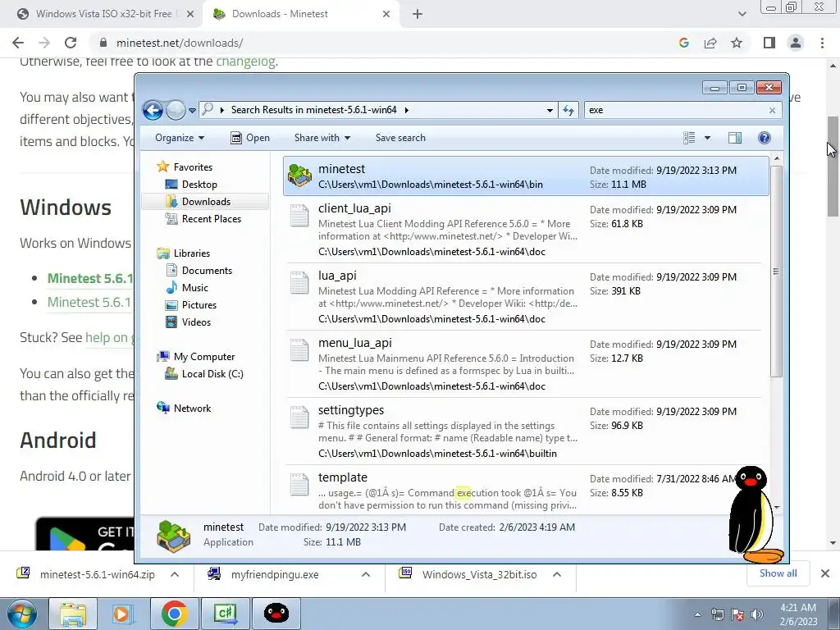This screenshot has width=840, height=630.
Task: Select Local Disk (C:) in navigation pane
Action: point(204,374)
